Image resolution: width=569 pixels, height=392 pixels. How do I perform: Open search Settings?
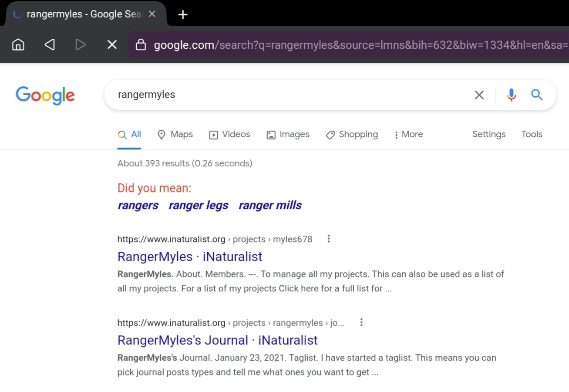[x=489, y=134]
